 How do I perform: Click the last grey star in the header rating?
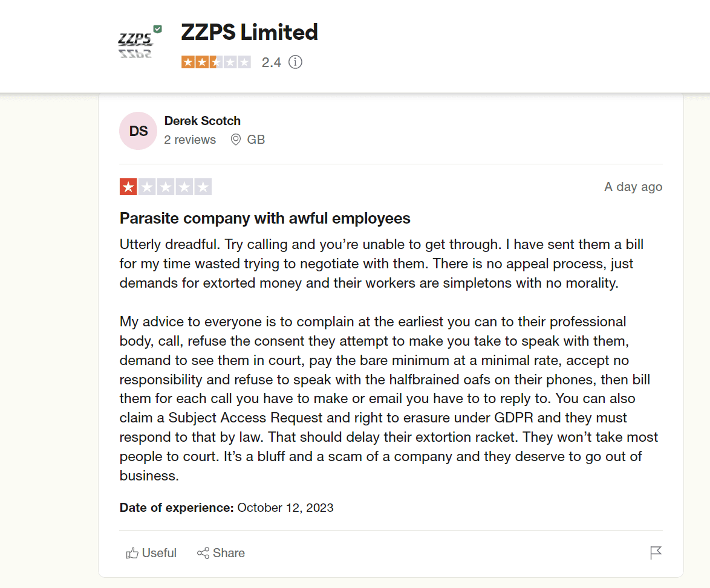coord(244,62)
